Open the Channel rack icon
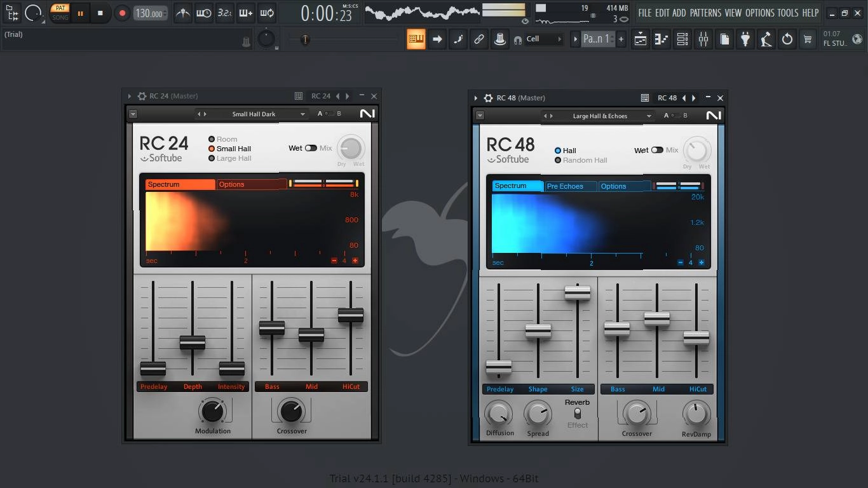868x488 pixels. pos(682,39)
